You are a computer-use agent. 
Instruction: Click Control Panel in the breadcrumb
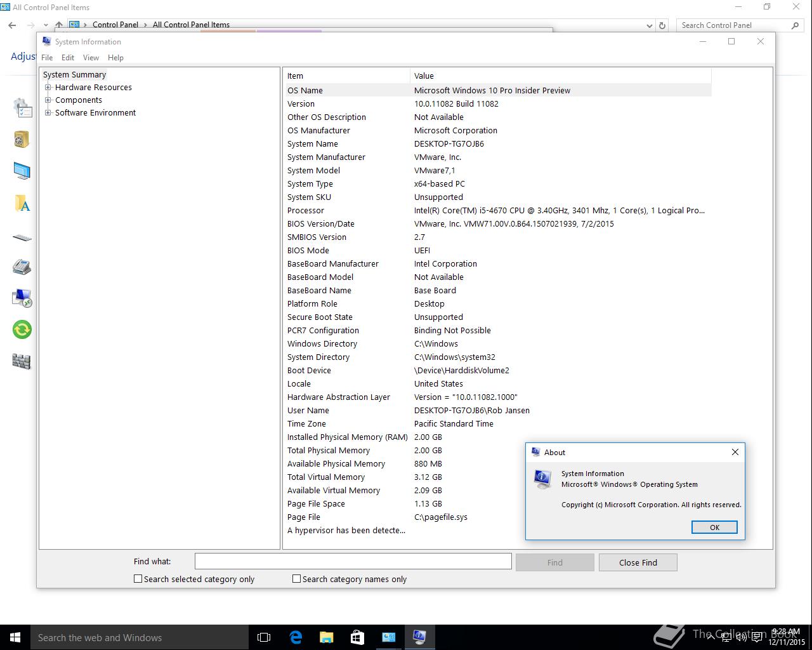115,25
